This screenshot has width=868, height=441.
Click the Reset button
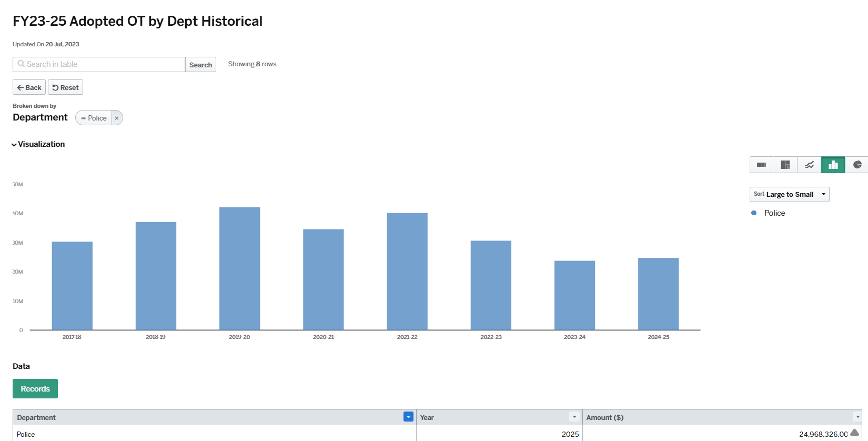tap(65, 87)
